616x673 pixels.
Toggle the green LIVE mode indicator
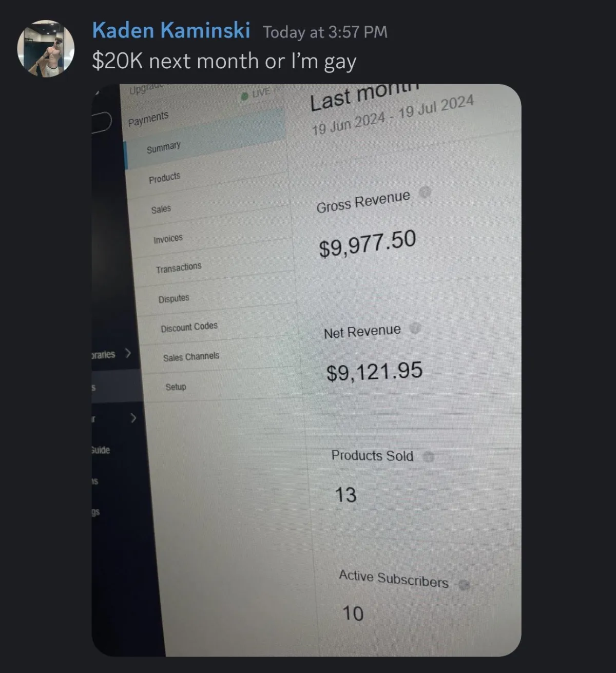pyautogui.click(x=255, y=94)
